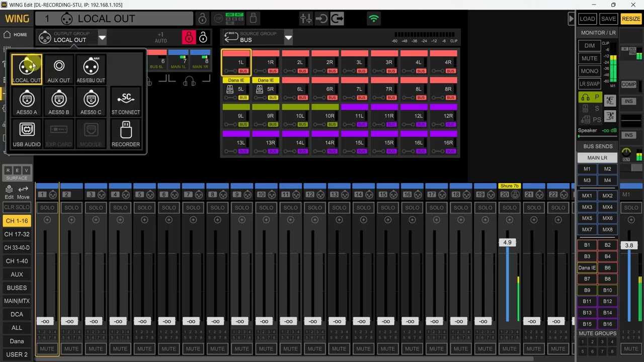Open the SOURCE GROUP dropdown arrow

(288, 37)
